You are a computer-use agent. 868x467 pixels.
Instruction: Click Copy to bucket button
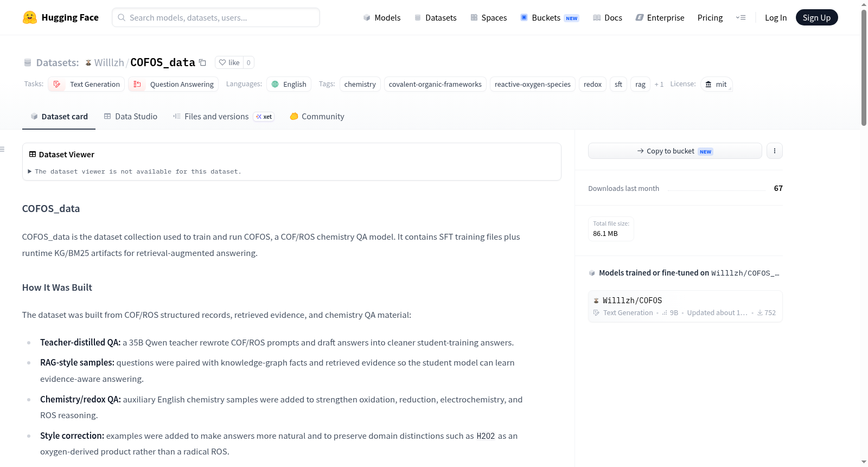675,151
